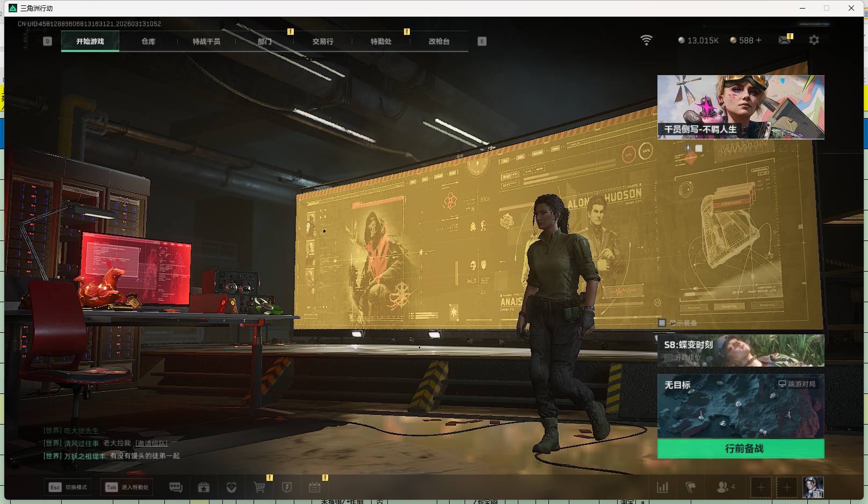Click the world chat message from 万妖之祖堤丰
The width and height of the screenshot is (868, 504).
[x=112, y=456]
